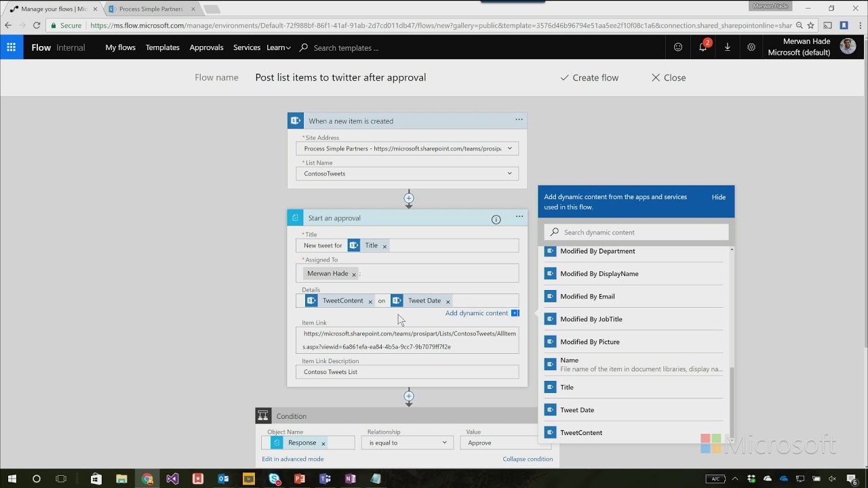This screenshot has height=488, width=868.
Task: Remove the Tweet Date token from Details
Action: pos(448,301)
